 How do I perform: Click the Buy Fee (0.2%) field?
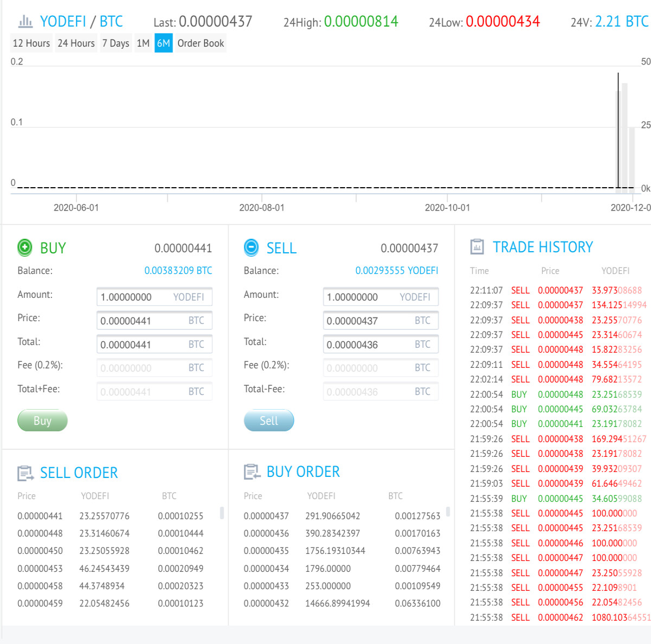[x=154, y=368]
